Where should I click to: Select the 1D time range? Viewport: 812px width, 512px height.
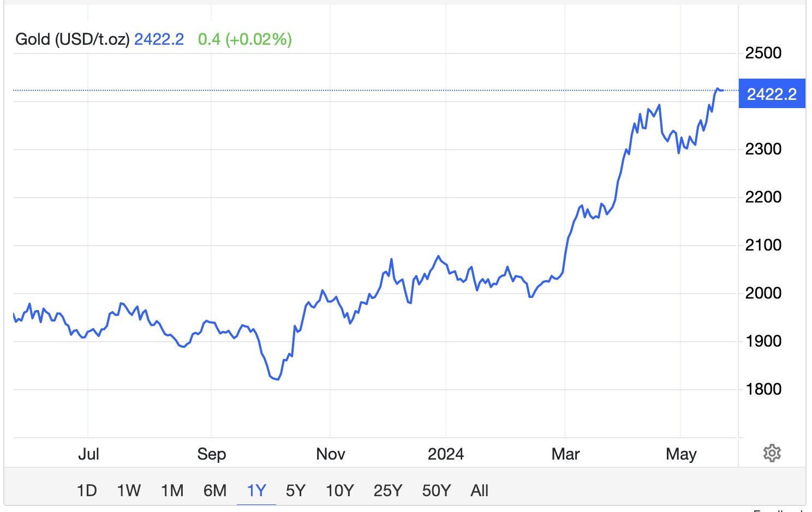[87, 491]
